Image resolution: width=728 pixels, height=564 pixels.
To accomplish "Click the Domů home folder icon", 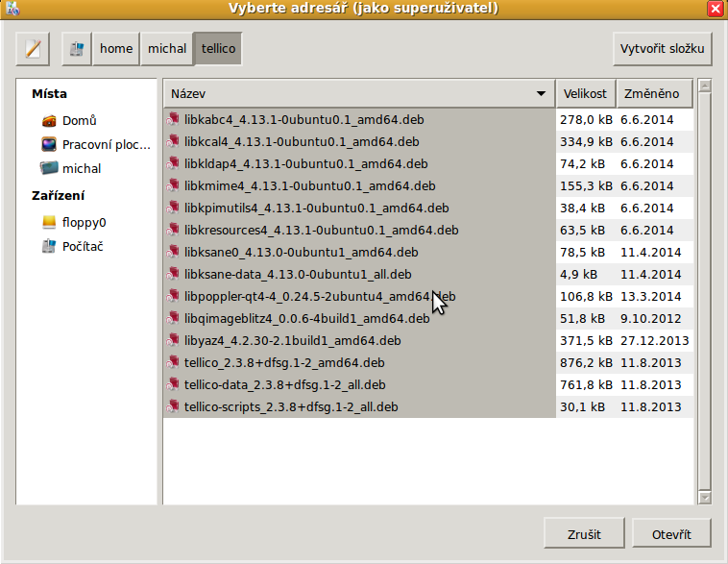I will point(49,121).
